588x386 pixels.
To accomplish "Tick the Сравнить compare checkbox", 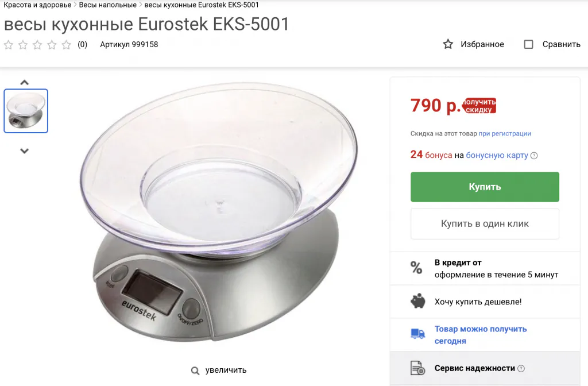I will click(529, 44).
